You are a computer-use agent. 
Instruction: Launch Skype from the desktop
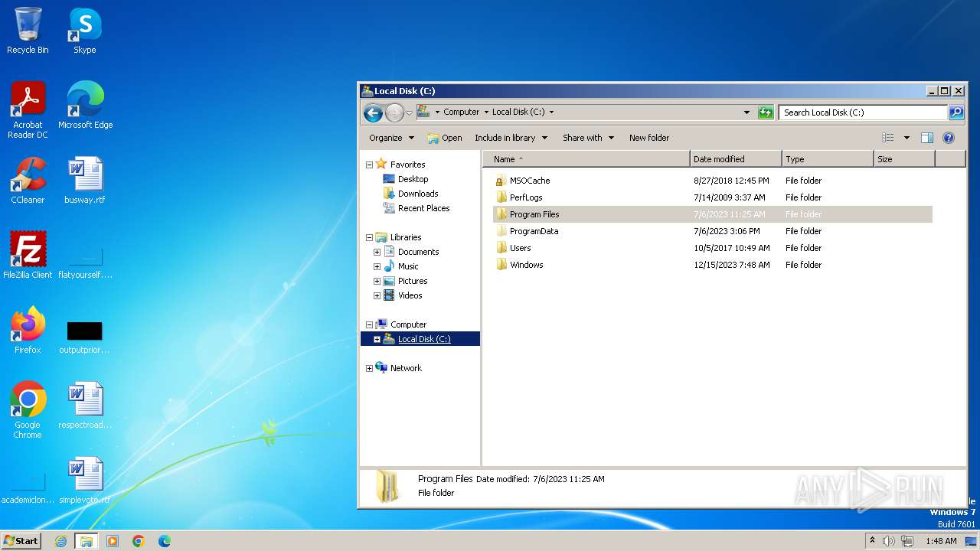(84, 31)
